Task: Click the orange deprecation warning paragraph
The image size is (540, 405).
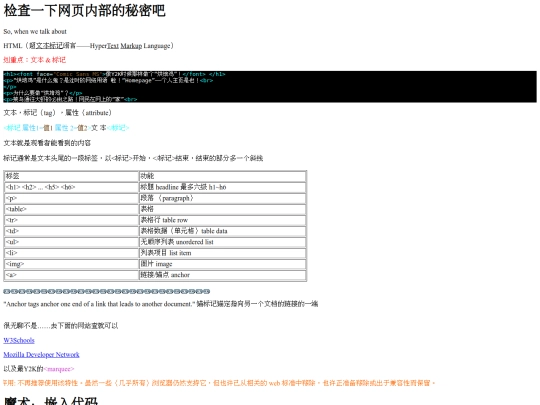Action: coord(219,383)
